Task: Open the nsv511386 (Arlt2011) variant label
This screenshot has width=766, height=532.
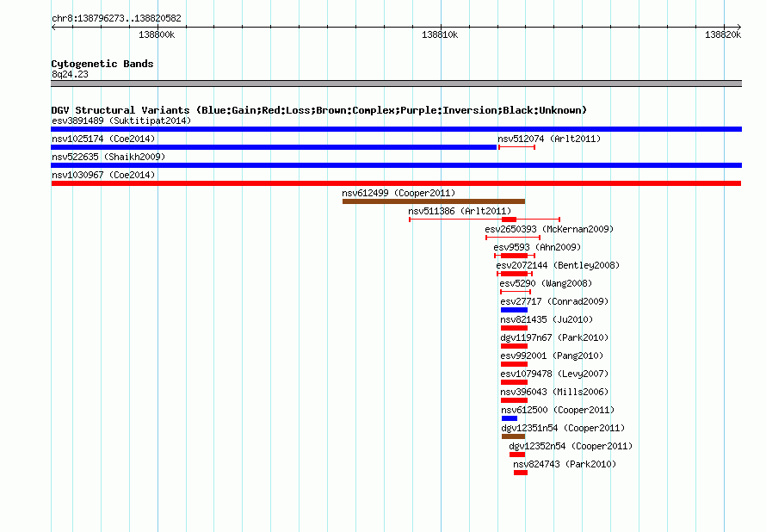Action: 460,211
